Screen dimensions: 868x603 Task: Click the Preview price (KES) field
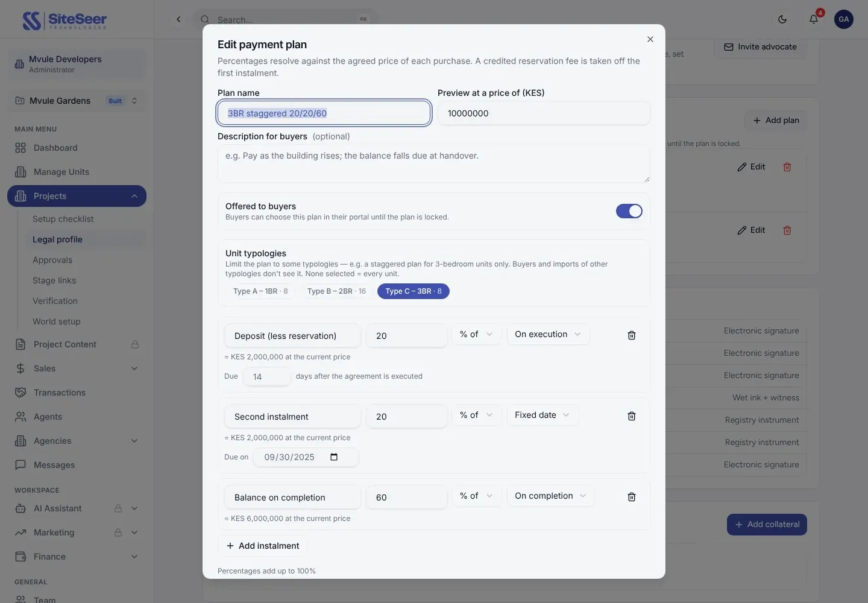point(544,113)
